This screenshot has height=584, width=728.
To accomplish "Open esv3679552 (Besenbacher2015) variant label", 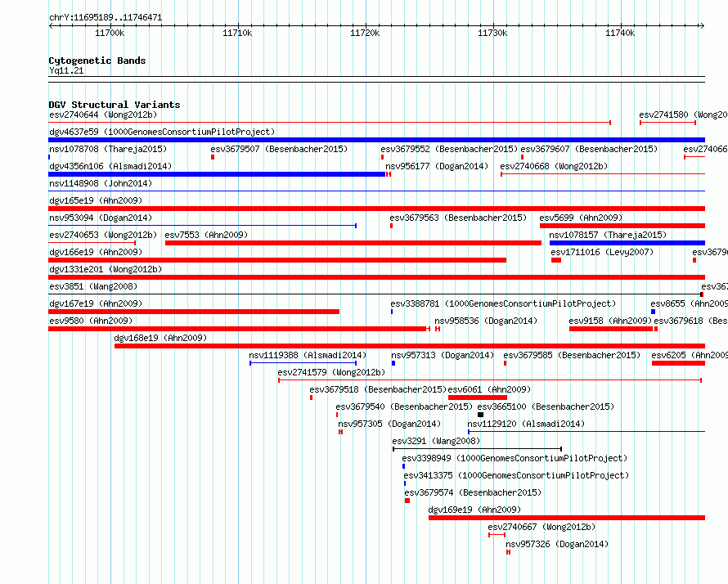I will [449, 149].
